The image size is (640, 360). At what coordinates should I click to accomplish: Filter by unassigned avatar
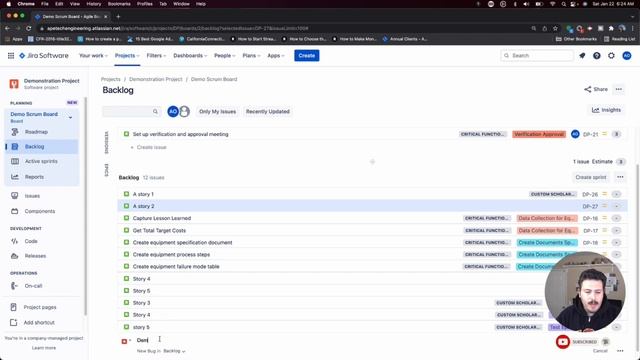point(184,111)
